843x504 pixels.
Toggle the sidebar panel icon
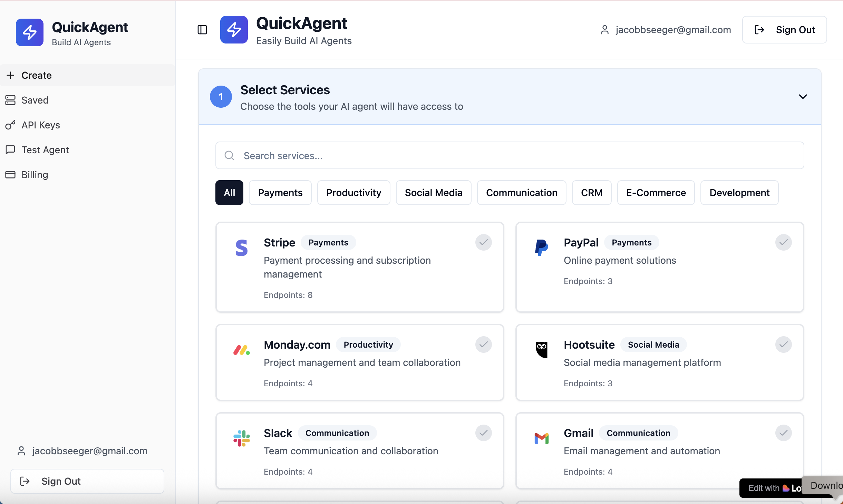pyautogui.click(x=202, y=30)
